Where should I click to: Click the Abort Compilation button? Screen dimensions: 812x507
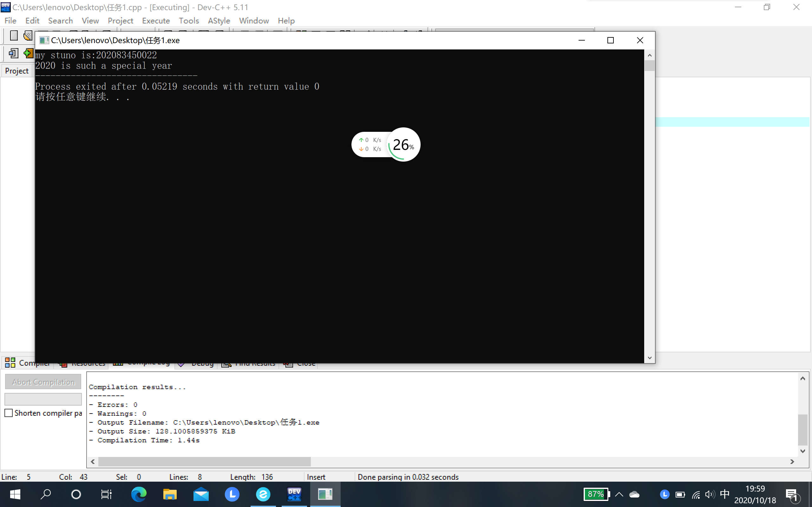click(43, 382)
